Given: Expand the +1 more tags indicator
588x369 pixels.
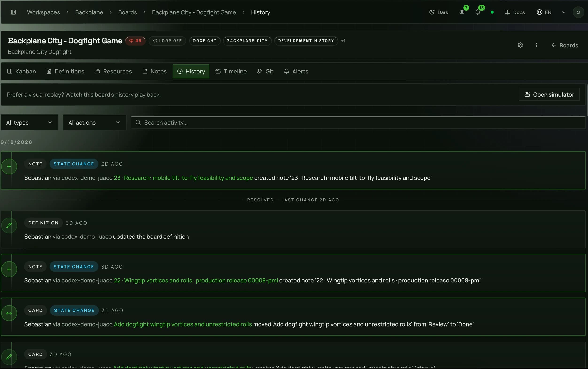Looking at the screenshot, I should (343, 41).
